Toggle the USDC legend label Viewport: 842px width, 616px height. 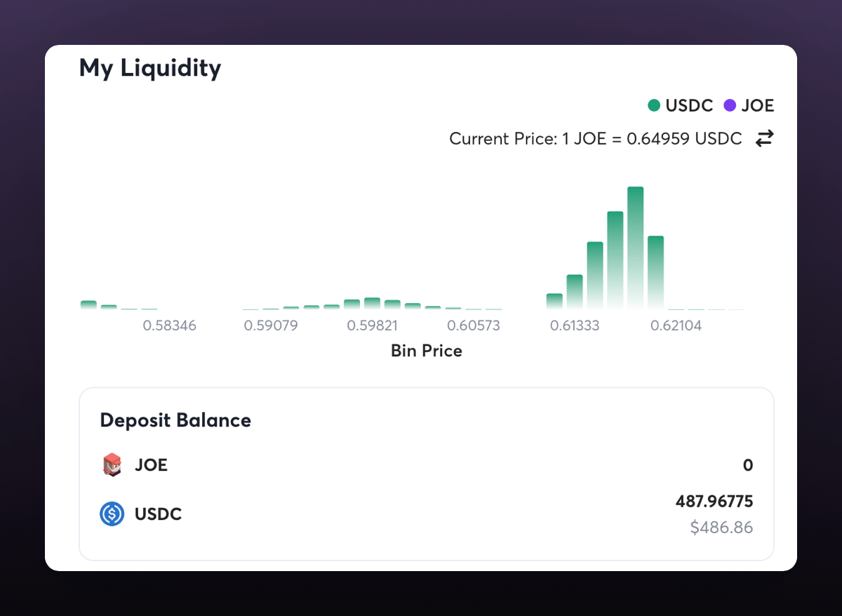pyautogui.click(x=689, y=106)
